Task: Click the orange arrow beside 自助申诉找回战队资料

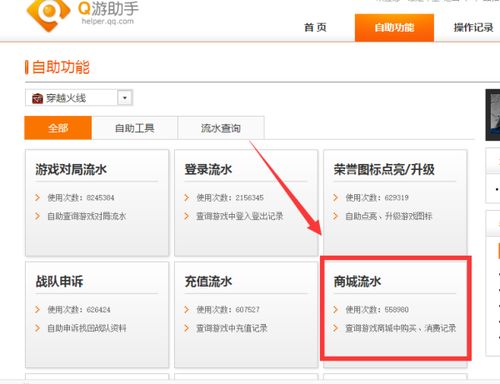Action: (x=37, y=328)
